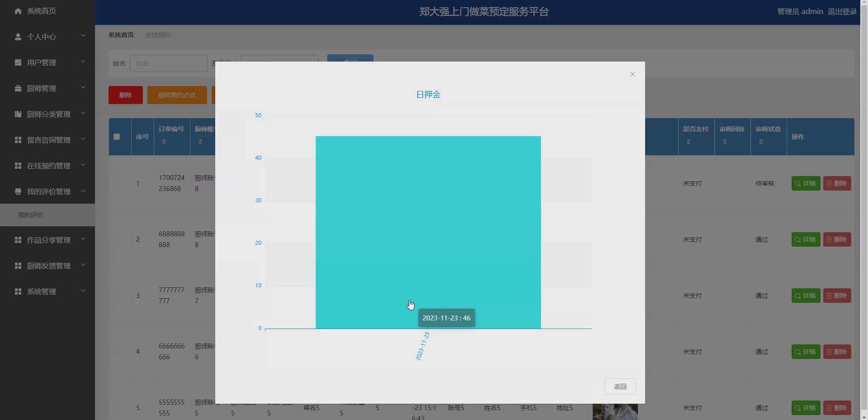Click the 系统管理 grid icon
Image resolution: width=868 pixels, height=420 pixels.
tap(18, 291)
